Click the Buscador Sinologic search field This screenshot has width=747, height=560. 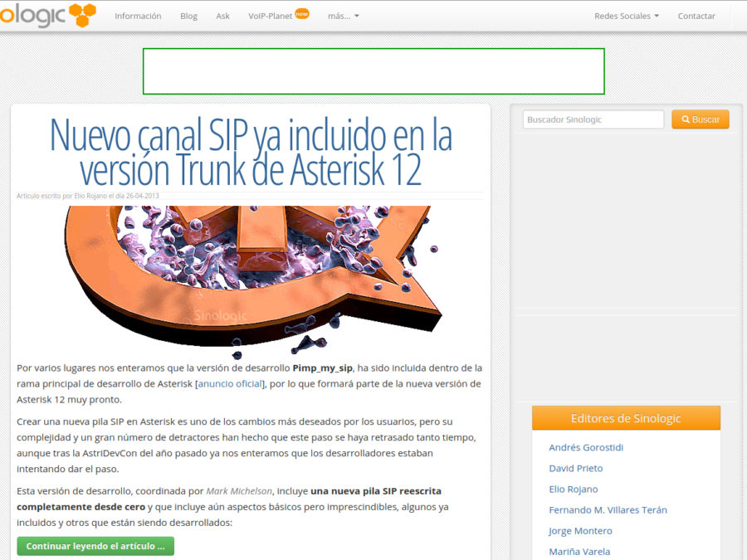pos(593,119)
